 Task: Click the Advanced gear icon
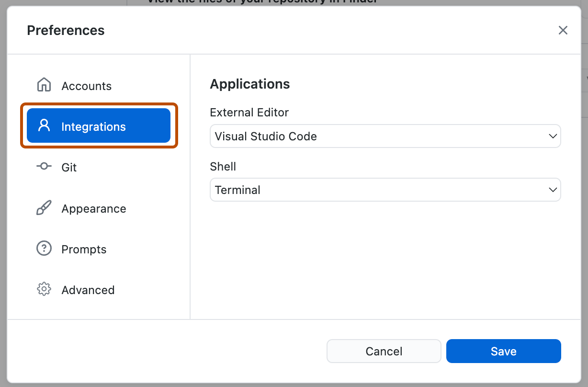tap(44, 289)
